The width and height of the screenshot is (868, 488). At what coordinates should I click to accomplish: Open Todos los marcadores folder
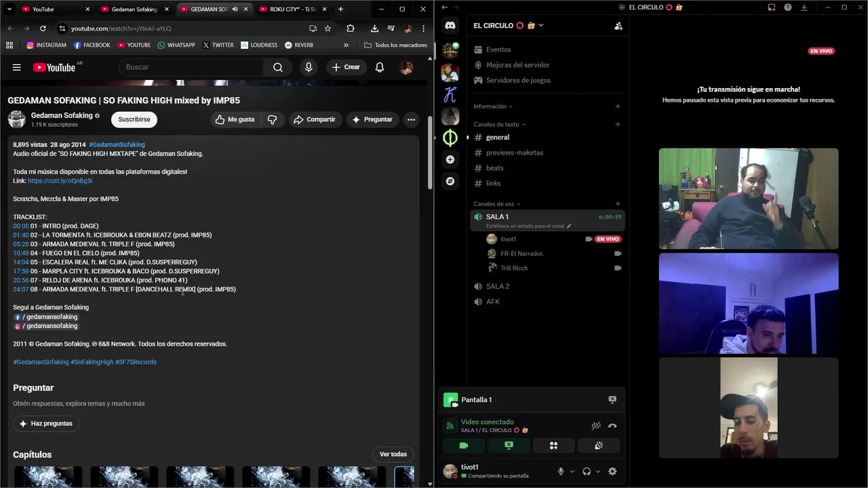395,45
